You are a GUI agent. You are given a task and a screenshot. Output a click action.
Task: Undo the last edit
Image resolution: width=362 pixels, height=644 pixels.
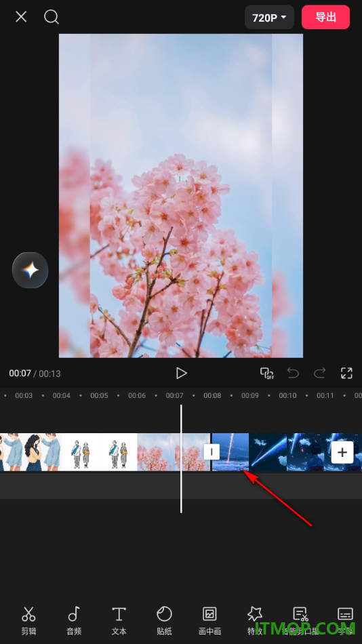293,373
